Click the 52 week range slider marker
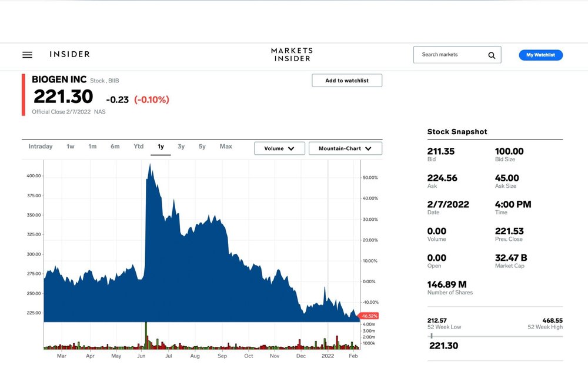588x368 pixels. coord(432,336)
